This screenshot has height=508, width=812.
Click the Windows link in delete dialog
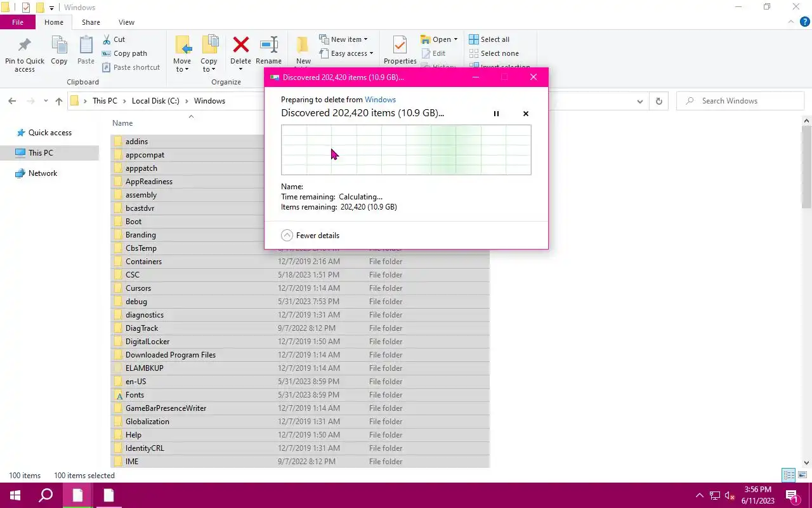click(x=380, y=100)
